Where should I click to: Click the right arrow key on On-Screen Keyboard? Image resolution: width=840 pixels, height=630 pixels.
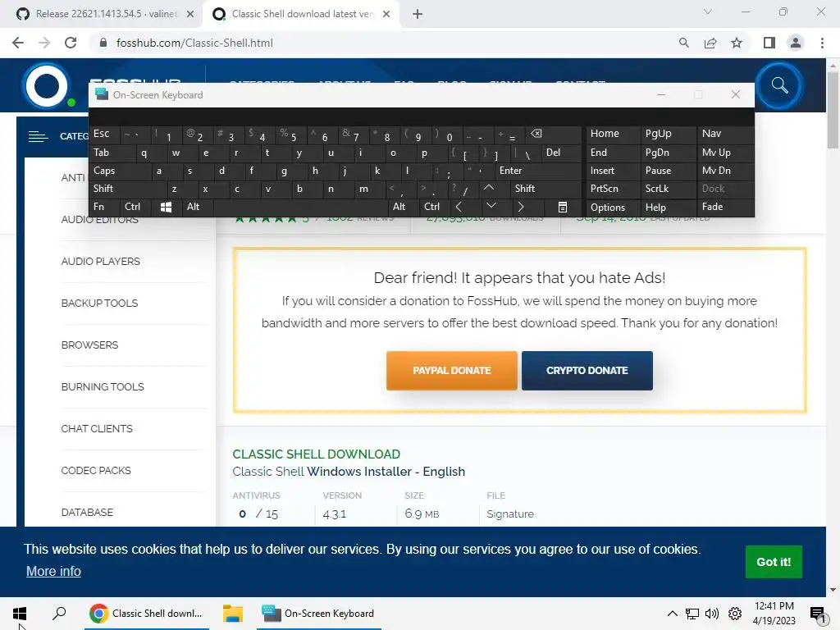(x=521, y=207)
